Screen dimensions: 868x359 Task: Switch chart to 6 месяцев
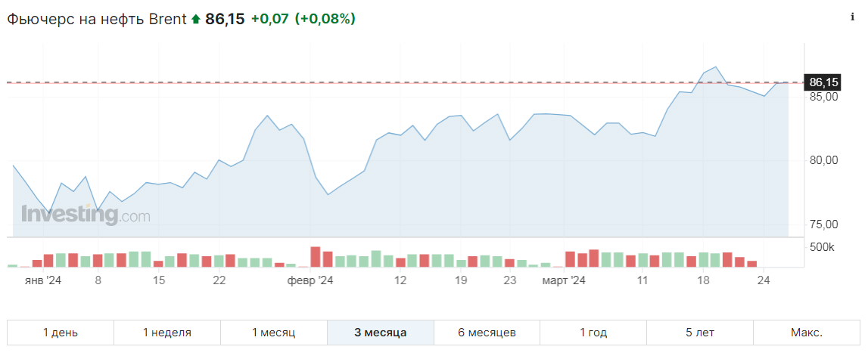[x=487, y=333]
